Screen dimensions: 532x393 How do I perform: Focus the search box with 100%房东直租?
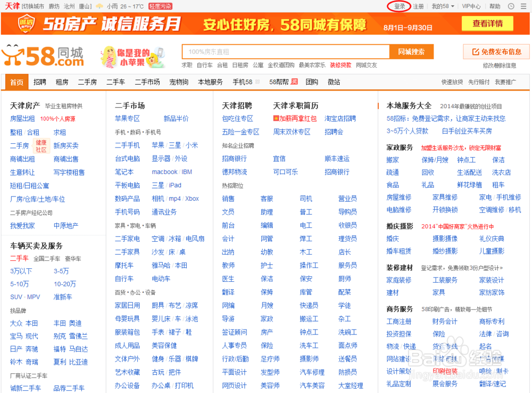286,52
